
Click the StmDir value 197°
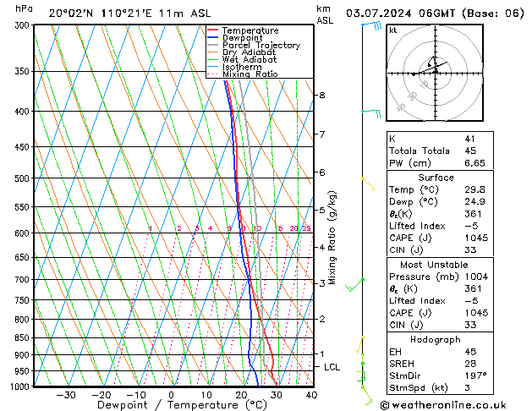[x=475, y=375]
